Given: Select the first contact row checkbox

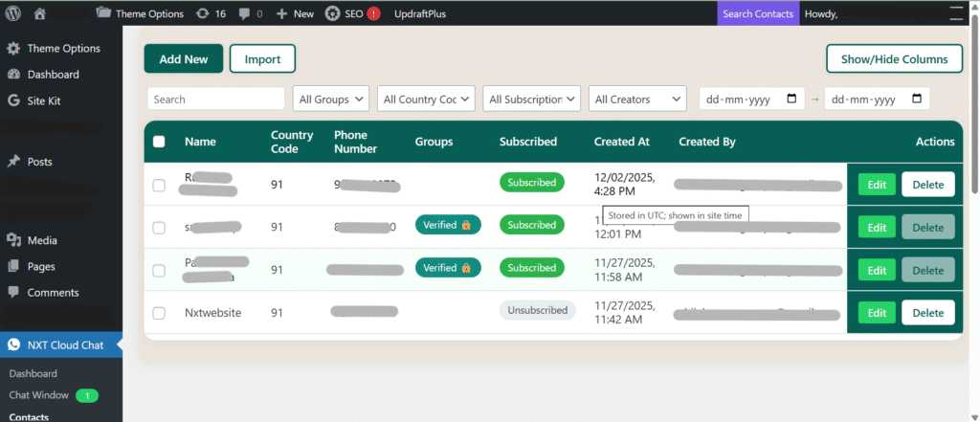Looking at the screenshot, I should point(159,185).
